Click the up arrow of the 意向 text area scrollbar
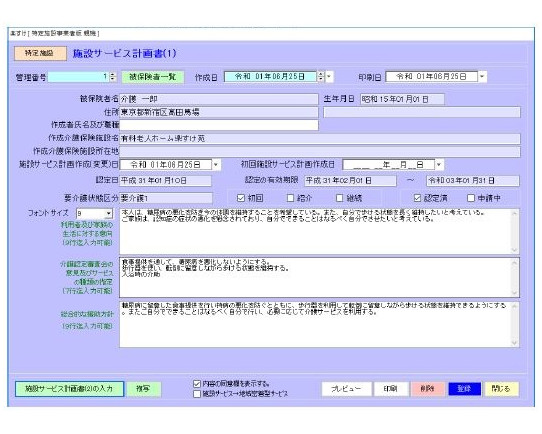The height and width of the screenshot is (434, 542). (515, 213)
